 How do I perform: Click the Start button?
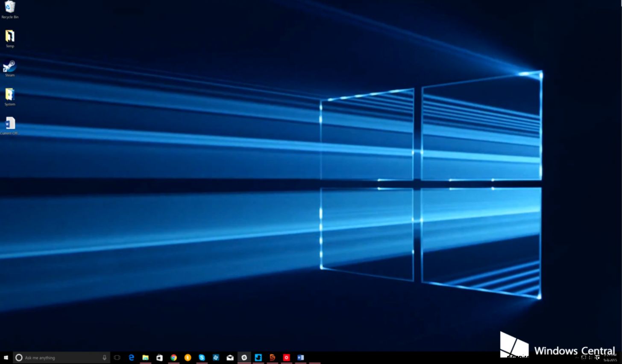tap(6, 357)
